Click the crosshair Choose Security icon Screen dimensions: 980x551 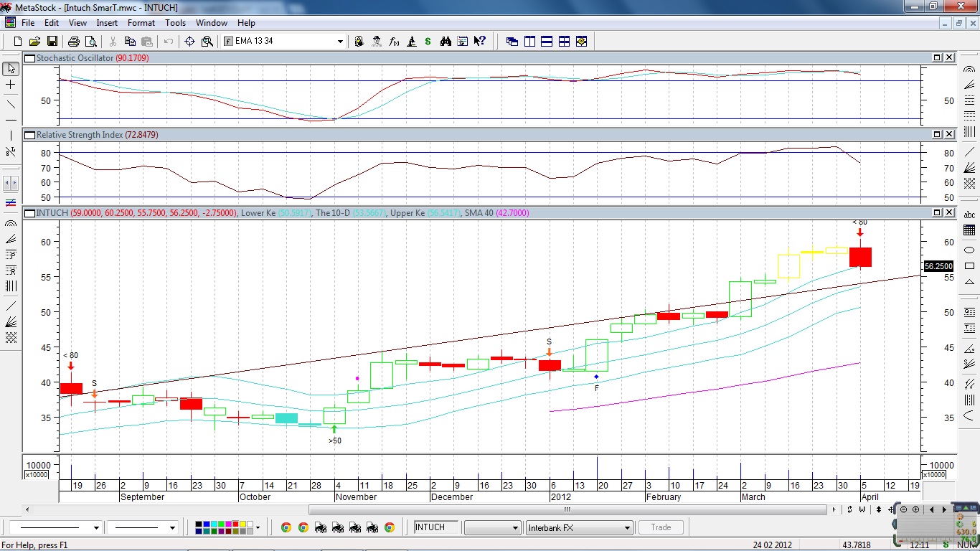tap(190, 42)
